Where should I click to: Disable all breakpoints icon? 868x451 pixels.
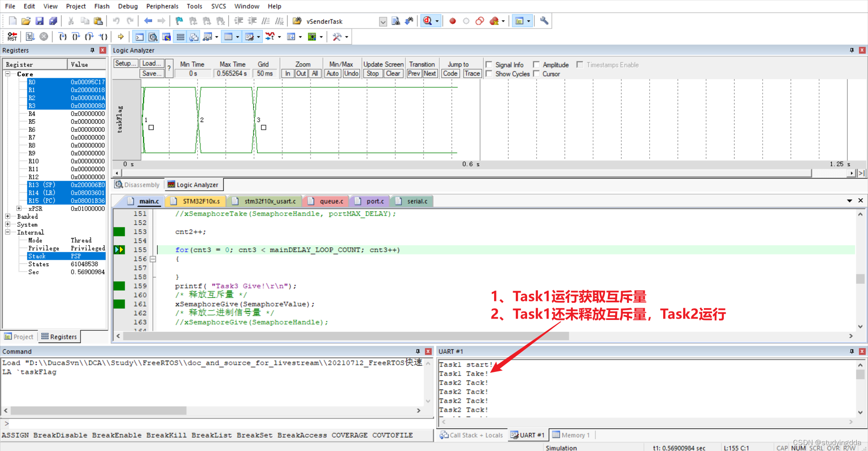pyautogui.click(x=480, y=21)
